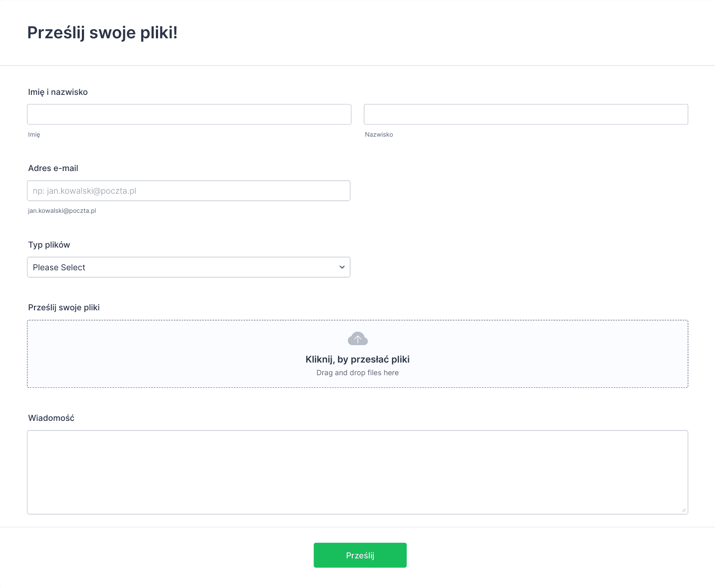715x588 pixels.
Task: Click the Imię sublabel under first field
Action: [34, 135]
